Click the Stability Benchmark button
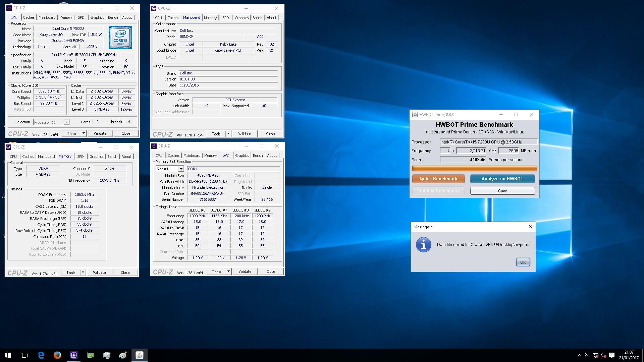 click(438, 191)
